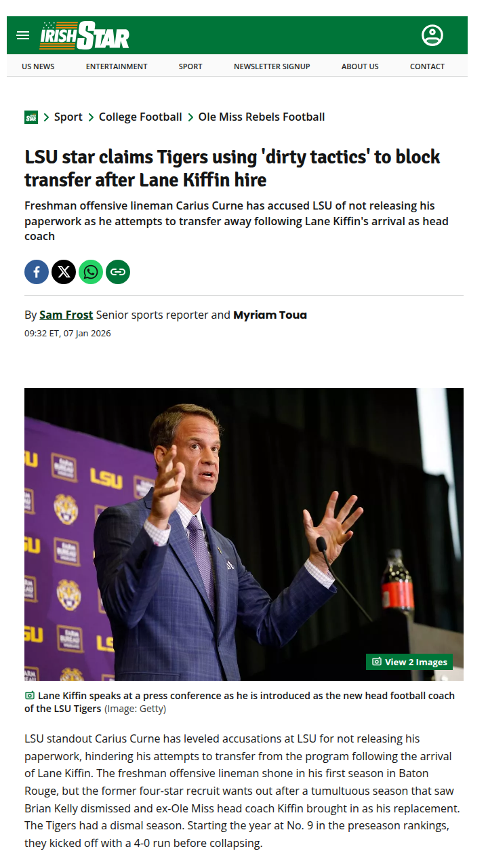Open Ole Miss Rebels Football breadcrumb

(262, 117)
